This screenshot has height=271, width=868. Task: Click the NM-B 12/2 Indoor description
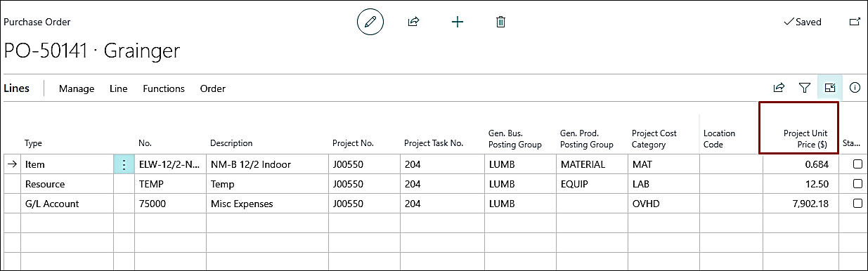pos(267,164)
